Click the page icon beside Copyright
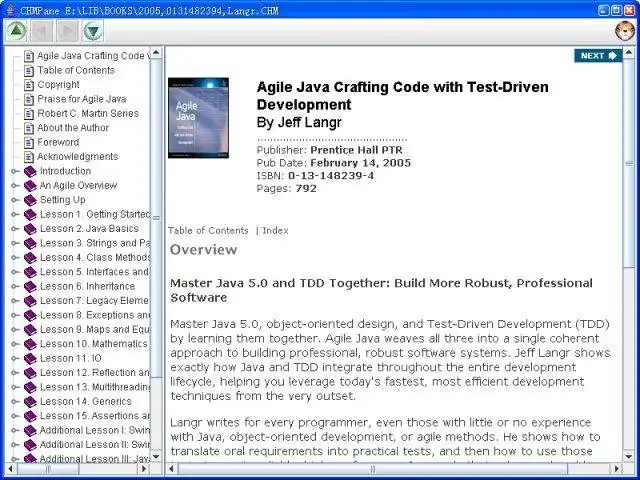640x480 pixels. coord(29,85)
